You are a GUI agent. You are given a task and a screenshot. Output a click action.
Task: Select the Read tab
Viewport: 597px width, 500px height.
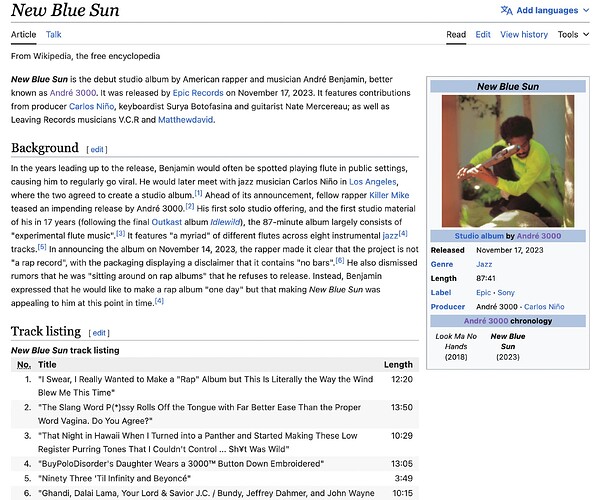(x=456, y=35)
